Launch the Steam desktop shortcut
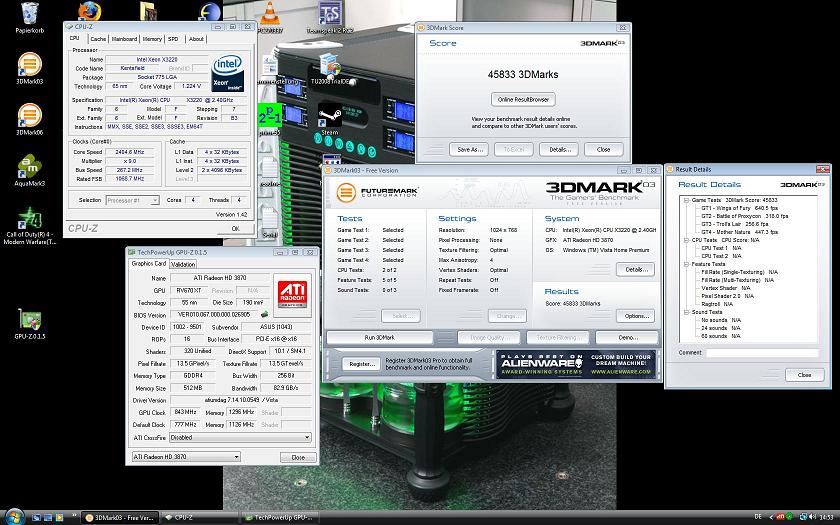The height and width of the screenshot is (525, 840). click(x=329, y=119)
